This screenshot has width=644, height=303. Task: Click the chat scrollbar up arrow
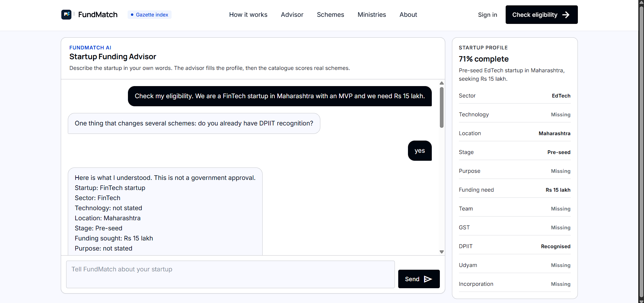pyautogui.click(x=442, y=83)
